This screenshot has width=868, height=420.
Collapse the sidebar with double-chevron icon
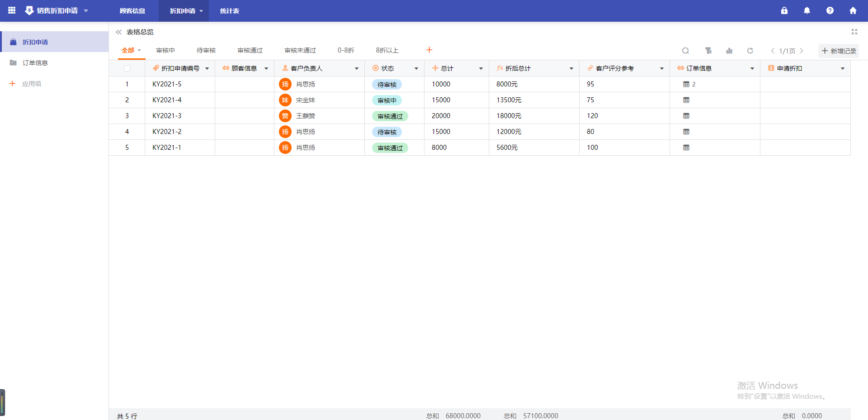click(119, 32)
